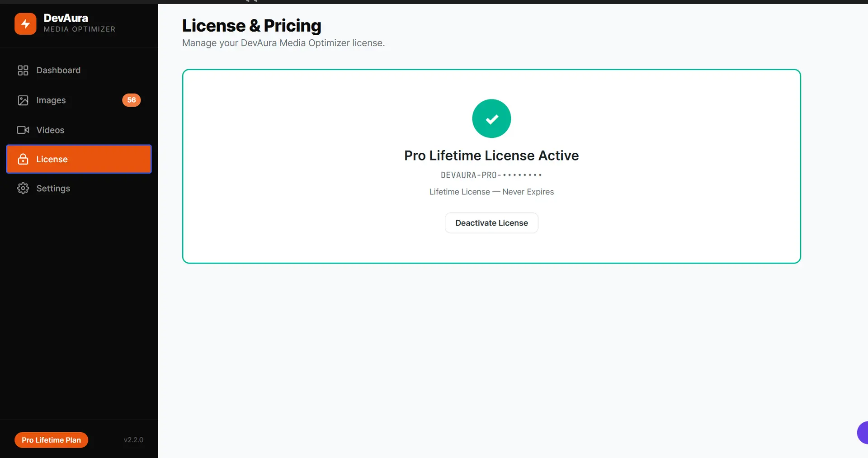The image size is (868, 458).
Task: Open the Dashboard grid icon
Action: [23, 70]
